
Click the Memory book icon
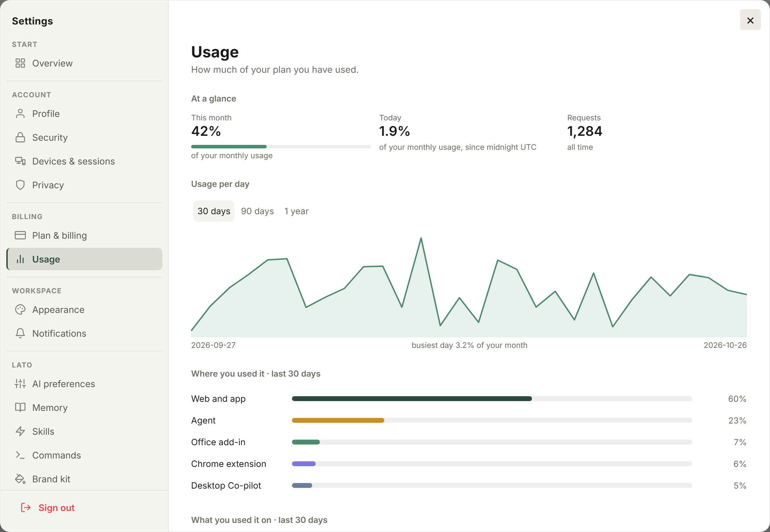point(20,408)
